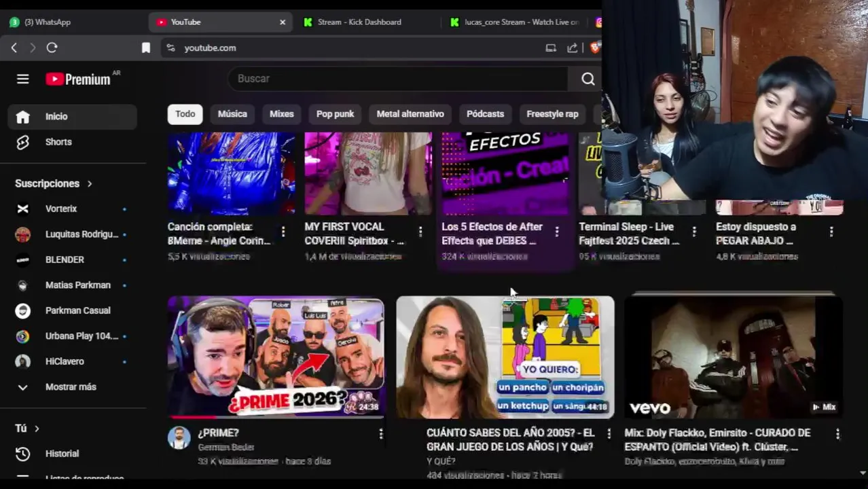Select the Todo filter chip

pos(185,114)
